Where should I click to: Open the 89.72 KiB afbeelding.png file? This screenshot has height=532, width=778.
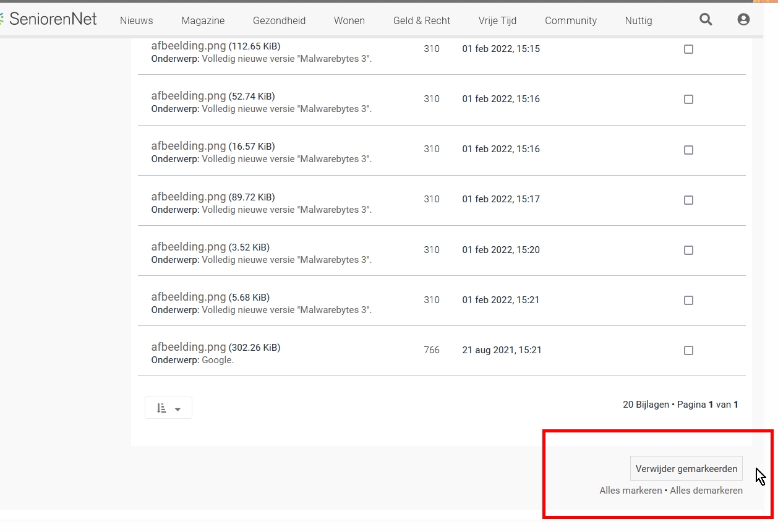(x=188, y=197)
